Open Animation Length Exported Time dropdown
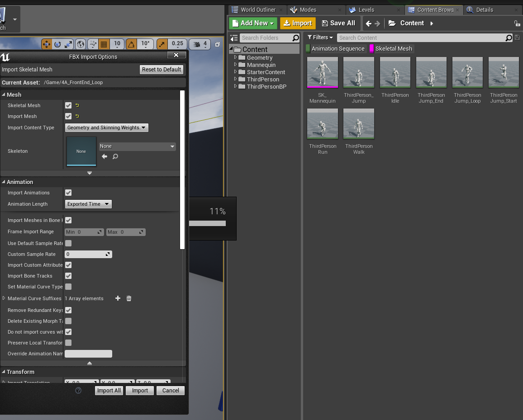The image size is (523, 420). click(x=88, y=204)
